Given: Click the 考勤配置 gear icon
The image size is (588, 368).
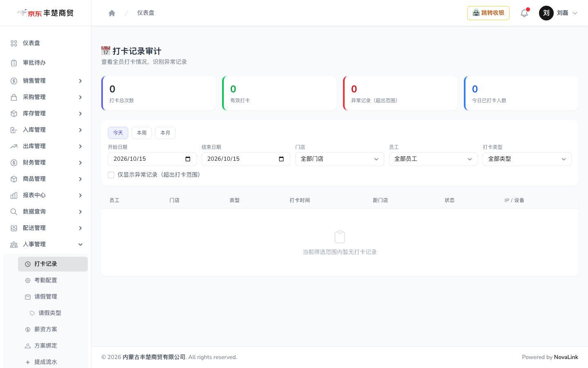Looking at the screenshot, I should pyautogui.click(x=28, y=280).
